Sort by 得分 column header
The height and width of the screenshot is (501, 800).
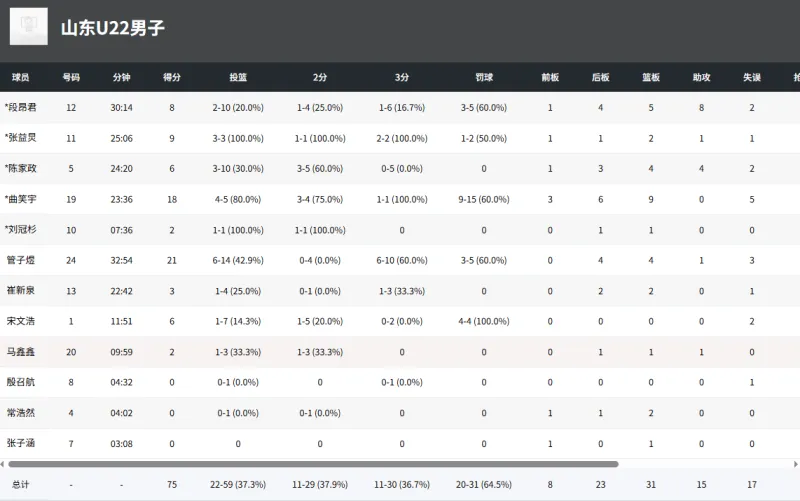click(172, 77)
